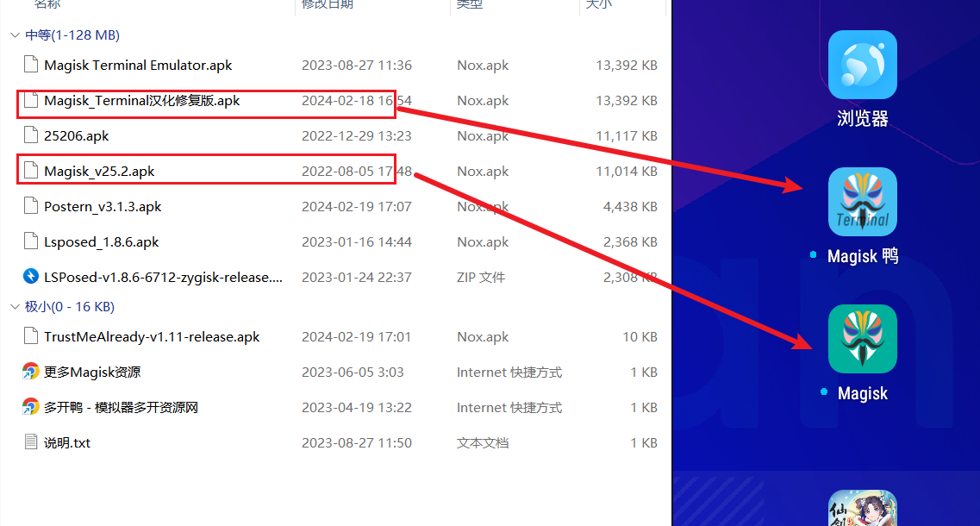Collapse the 中等(1-128 MB) group
Viewport: 980px width, 526px height.
15,35
